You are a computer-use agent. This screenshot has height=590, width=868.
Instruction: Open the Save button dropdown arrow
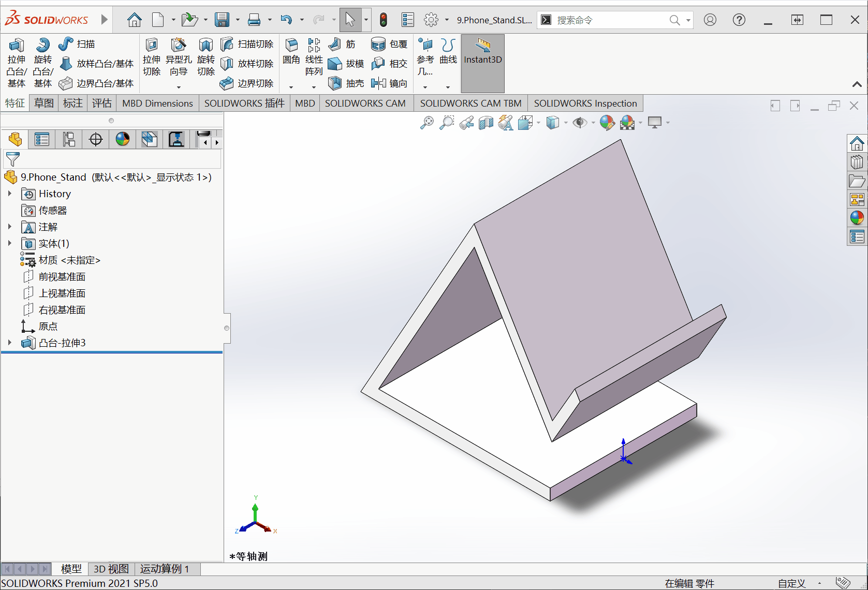(238, 20)
